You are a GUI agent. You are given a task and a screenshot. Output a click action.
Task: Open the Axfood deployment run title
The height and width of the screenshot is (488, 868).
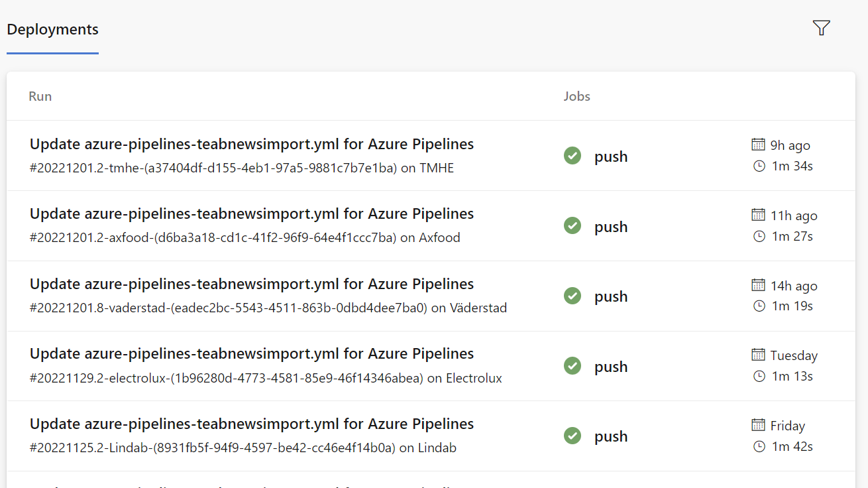pyautogui.click(x=252, y=213)
